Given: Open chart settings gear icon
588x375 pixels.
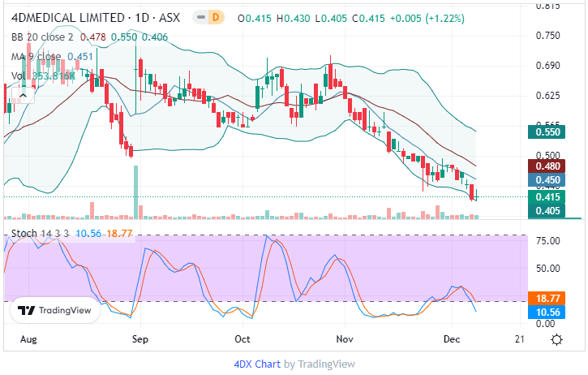Looking at the screenshot, I should (556, 339).
